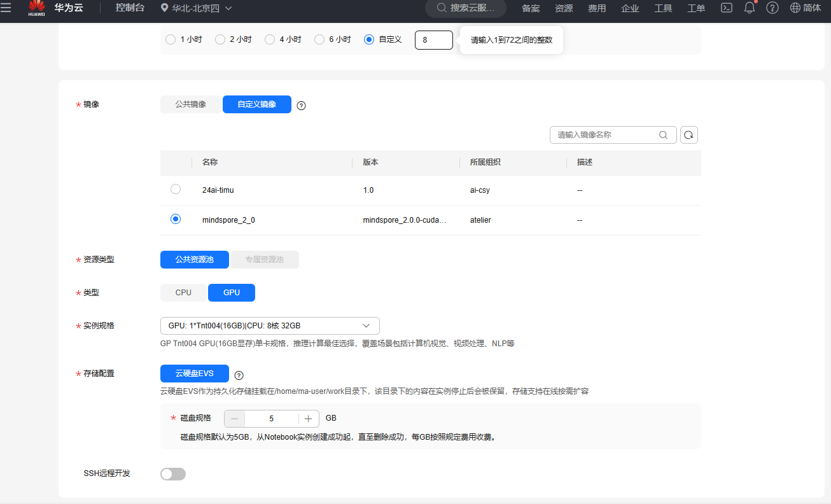The image size is (831, 504).
Task: Select the mindspore_2_0 image radio button
Action: pyautogui.click(x=176, y=219)
